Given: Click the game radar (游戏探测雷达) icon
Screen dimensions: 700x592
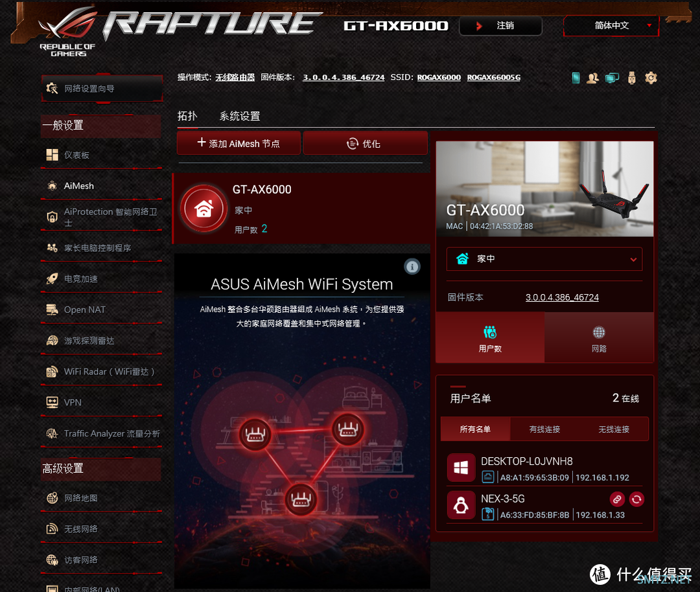Looking at the screenshot, I should (x=52, y=341).
